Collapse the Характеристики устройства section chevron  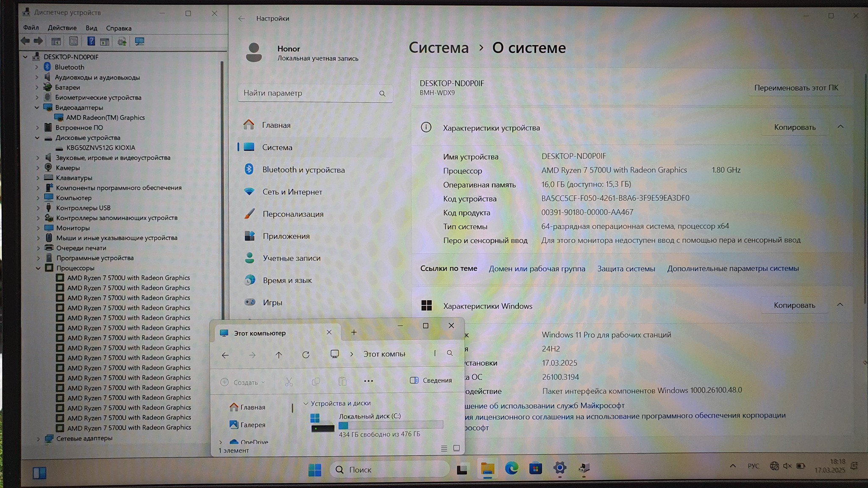tap(840, 127)
